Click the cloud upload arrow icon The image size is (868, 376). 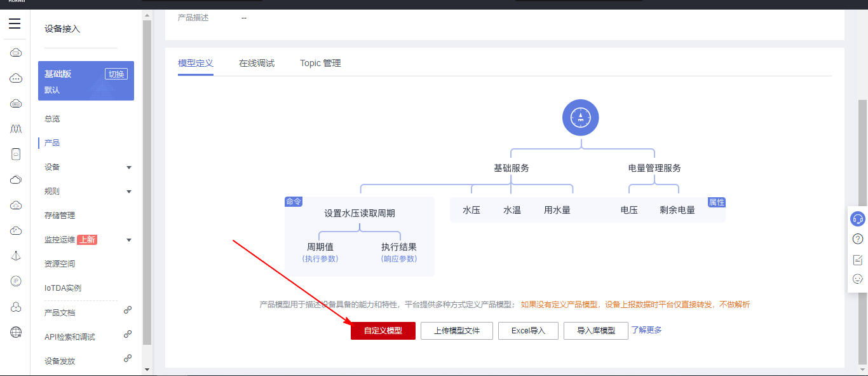point(16,205)
